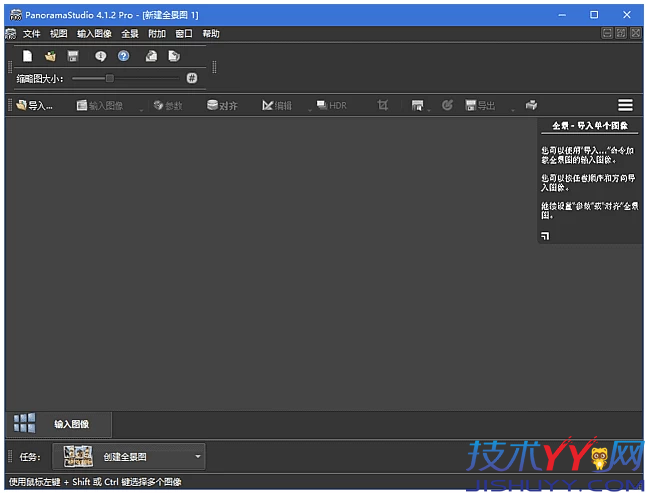Restore the inner document window

click(x=621, y=33)
